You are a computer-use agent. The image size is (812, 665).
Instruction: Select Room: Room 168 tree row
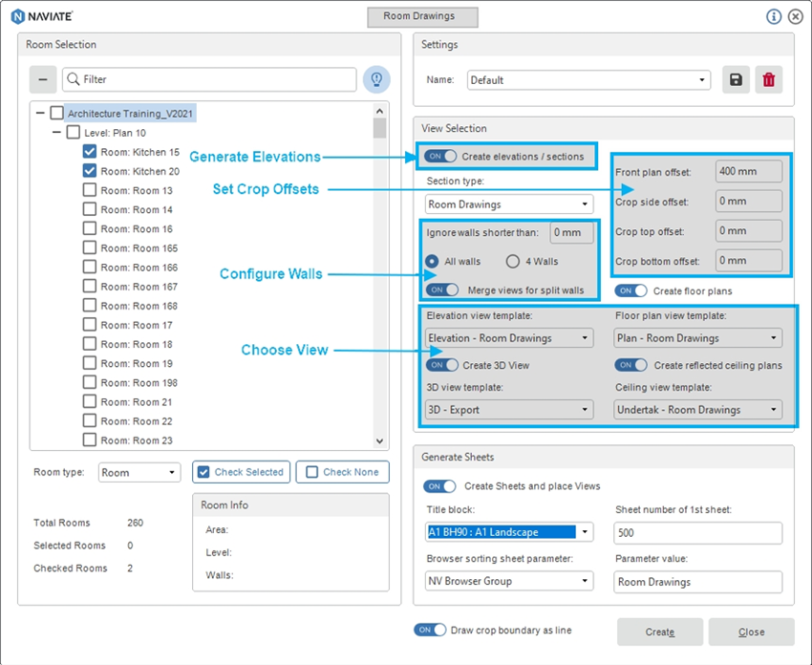[139, 306]
